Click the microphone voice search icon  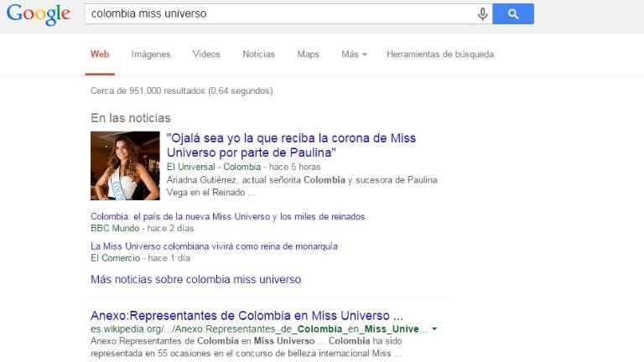483,14
